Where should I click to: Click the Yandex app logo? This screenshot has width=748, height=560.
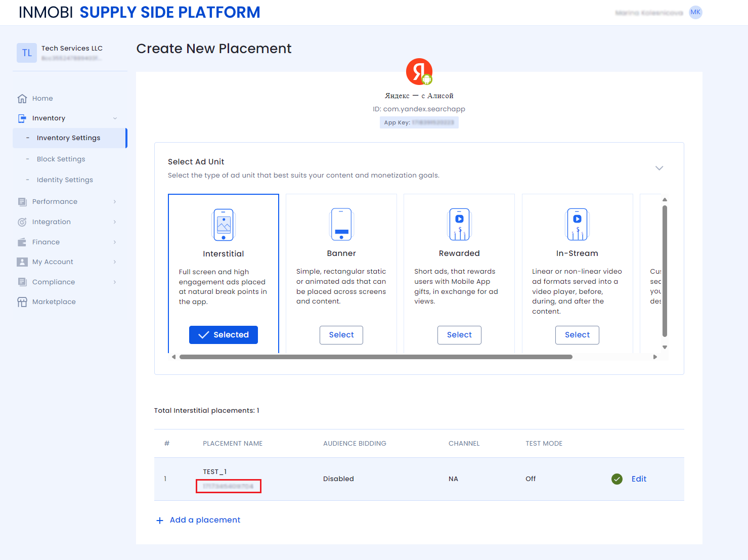(419, 72)
